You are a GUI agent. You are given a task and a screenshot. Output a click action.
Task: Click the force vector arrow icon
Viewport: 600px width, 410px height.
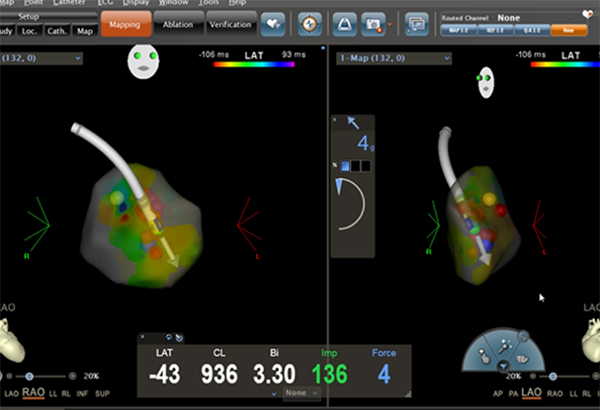(353, 122)
